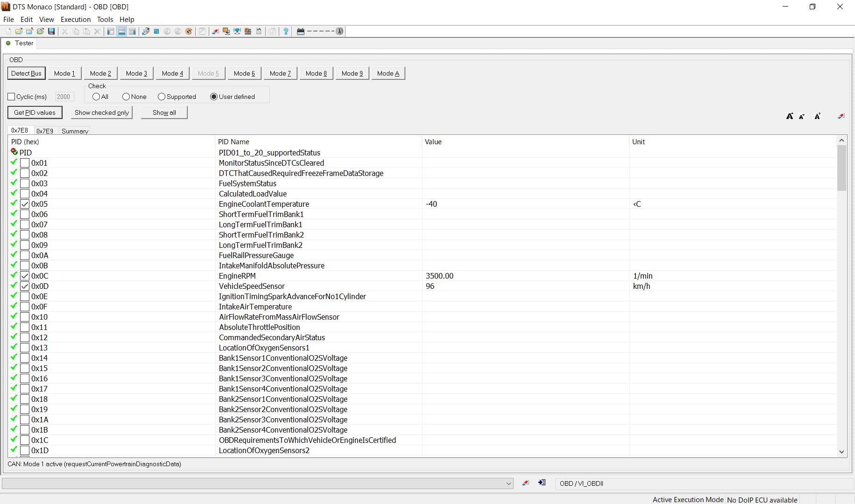Screen dimensions: 855x504
Task: Decrease font size with small A icon
Action: pos(802,116)
